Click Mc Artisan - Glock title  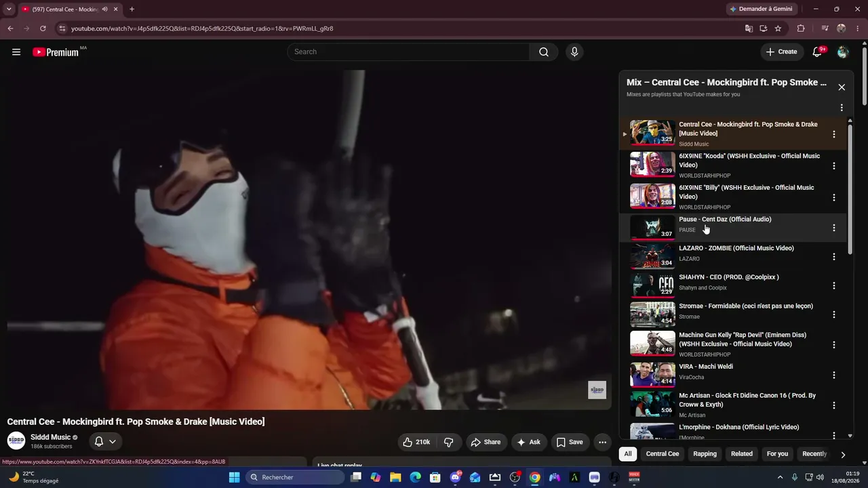click(x=747, y=400)
